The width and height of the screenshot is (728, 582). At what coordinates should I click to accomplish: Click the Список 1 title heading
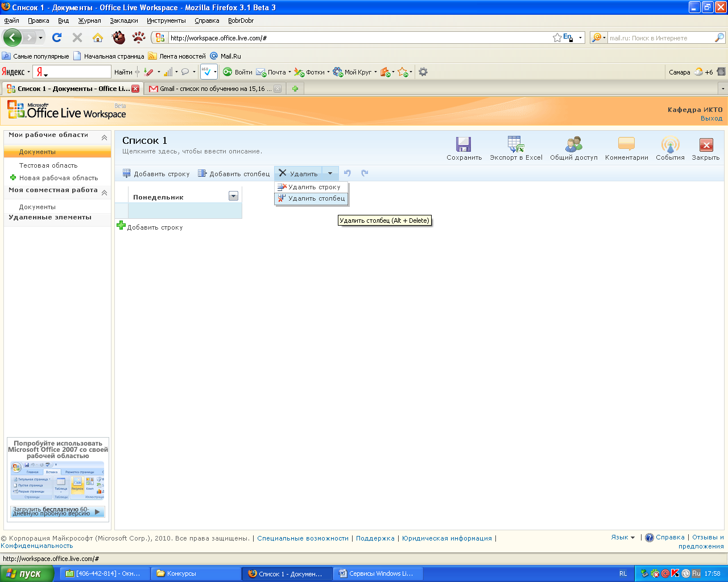click(144, 140)
